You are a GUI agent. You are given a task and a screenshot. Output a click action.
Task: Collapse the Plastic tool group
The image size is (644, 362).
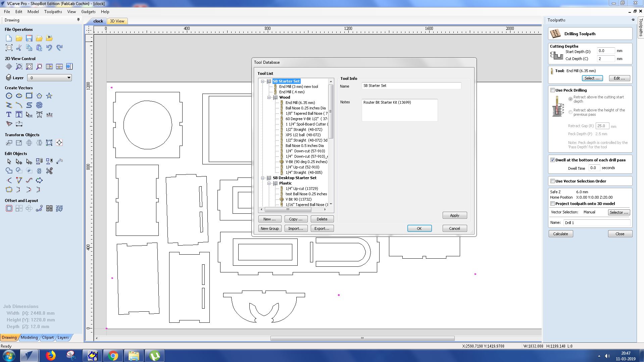pyautogui.click(x=269, y=183)
